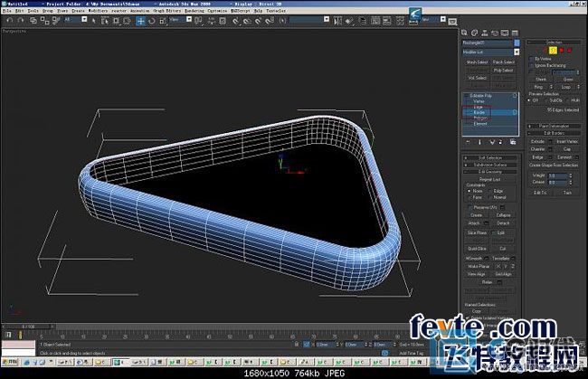Click the timeline frame slider handle
The width and height of the screenshot is (588, 379).
[x=28, y=327]
